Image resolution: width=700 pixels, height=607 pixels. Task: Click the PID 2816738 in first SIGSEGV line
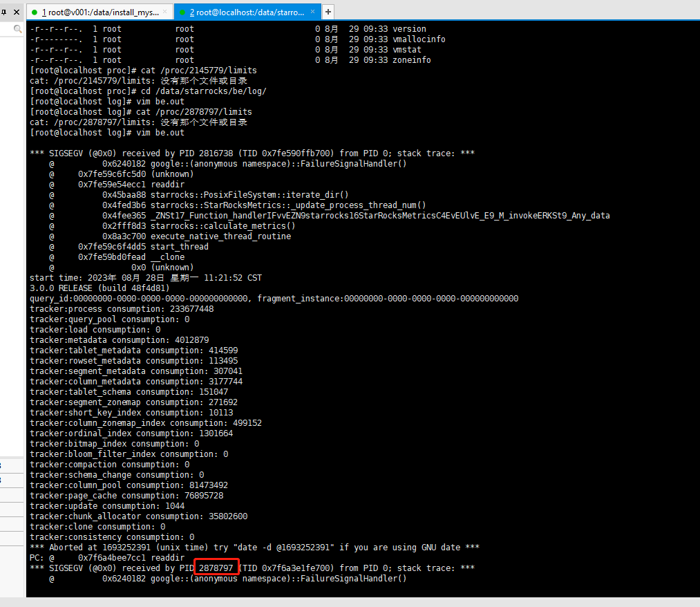[x=216, y=153]
